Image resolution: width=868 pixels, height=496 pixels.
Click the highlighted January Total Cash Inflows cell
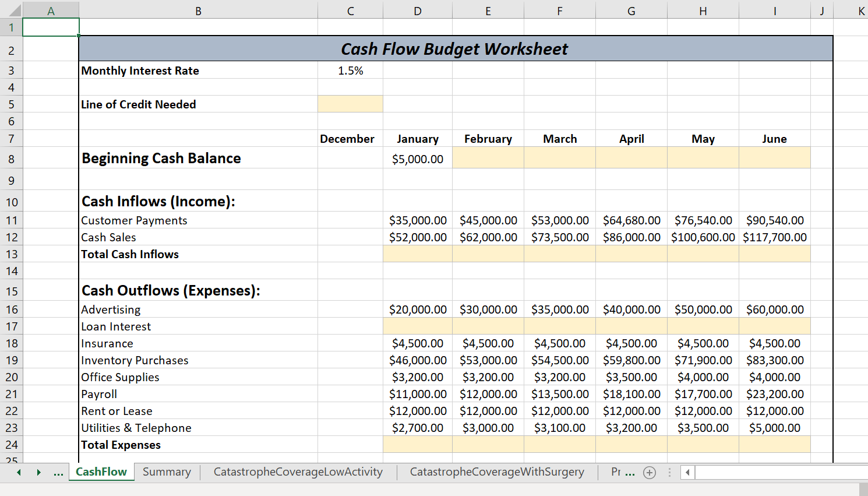tap(417, 254)
